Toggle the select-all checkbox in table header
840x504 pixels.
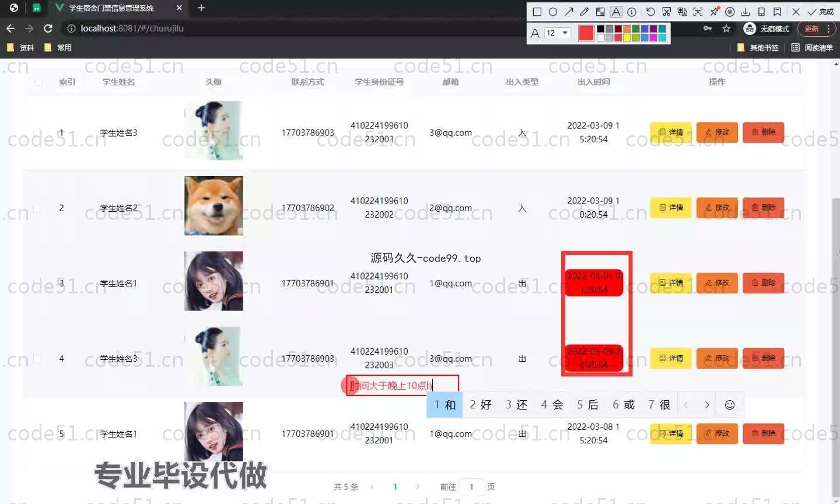click(x=38, y=82)
